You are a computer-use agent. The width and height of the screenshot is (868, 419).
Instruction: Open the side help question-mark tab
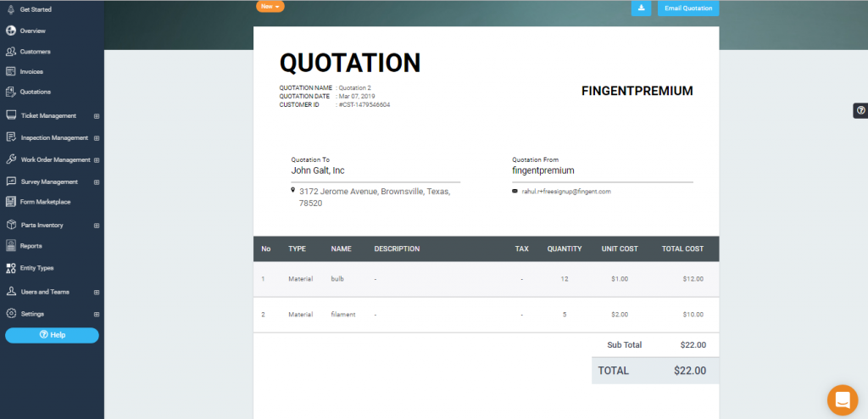pos(861,110)
